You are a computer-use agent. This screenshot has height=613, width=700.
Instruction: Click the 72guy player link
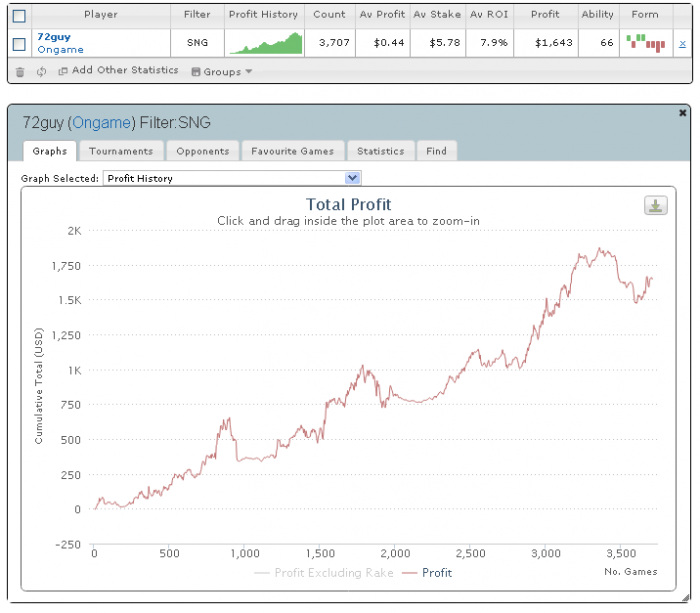pyautogui.click(x=54, y=37)
